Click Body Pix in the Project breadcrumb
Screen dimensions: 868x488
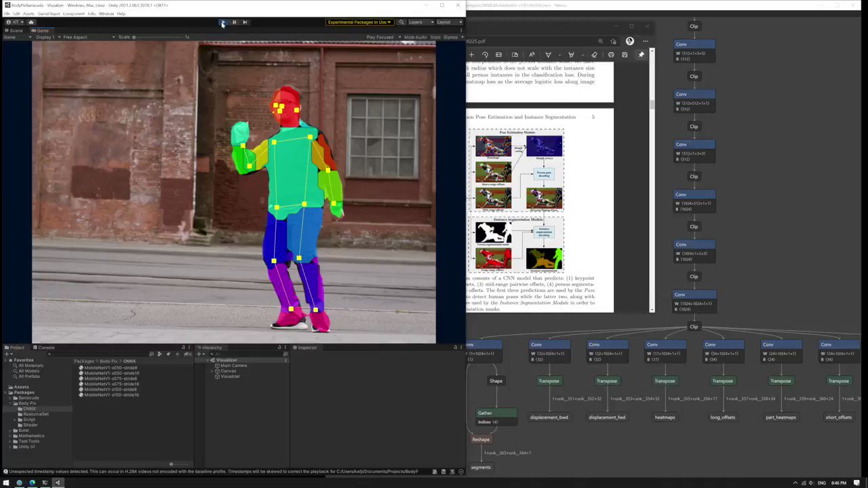(108, 361)
